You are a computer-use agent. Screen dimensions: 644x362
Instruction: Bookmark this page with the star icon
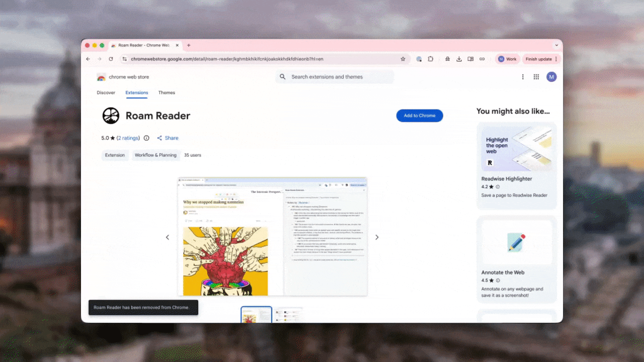point(403,59)
